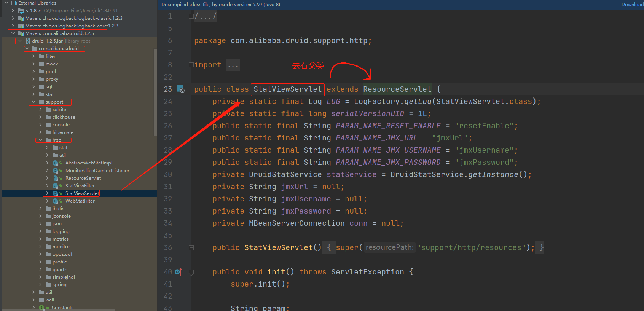
Task: Select the simplejndi package
Action: click(64, 277)
